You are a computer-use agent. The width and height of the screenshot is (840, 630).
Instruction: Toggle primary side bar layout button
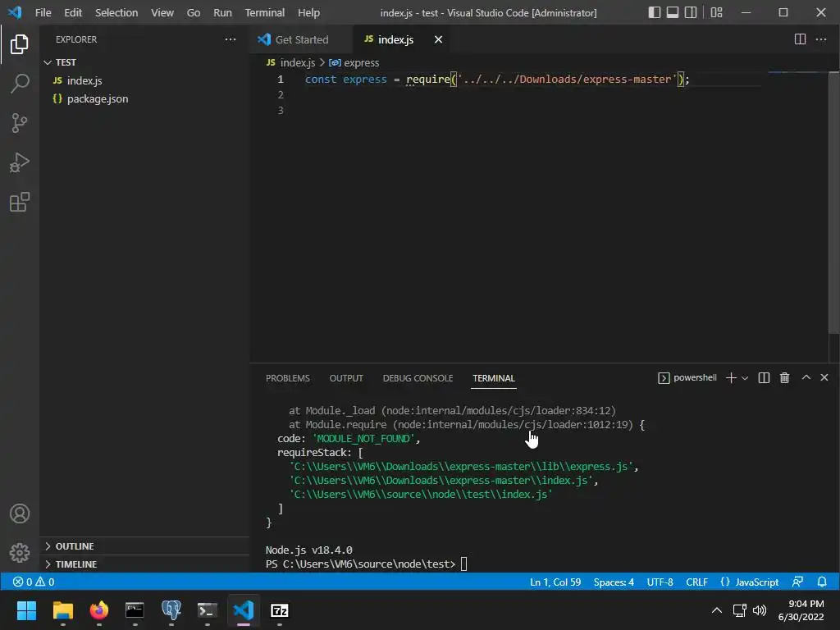(654, 12)
